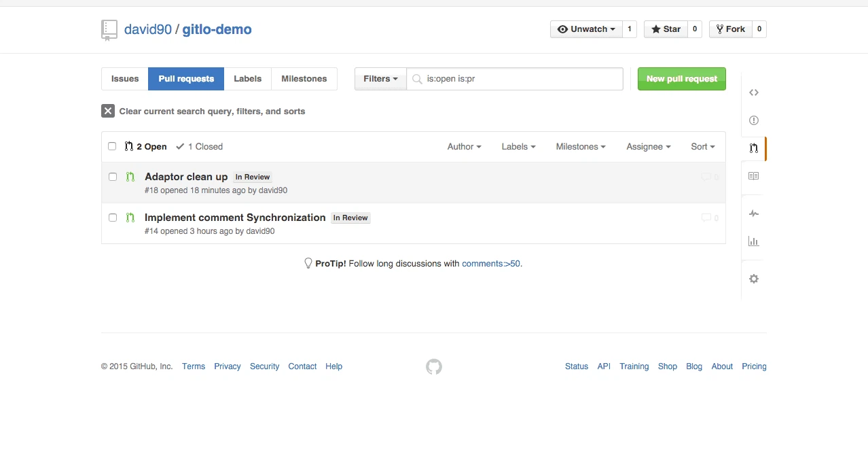This screenshot has width=868, height=463.
Task: Click the ProTip lightbulb icon
Action: click(x=308, y=263)
